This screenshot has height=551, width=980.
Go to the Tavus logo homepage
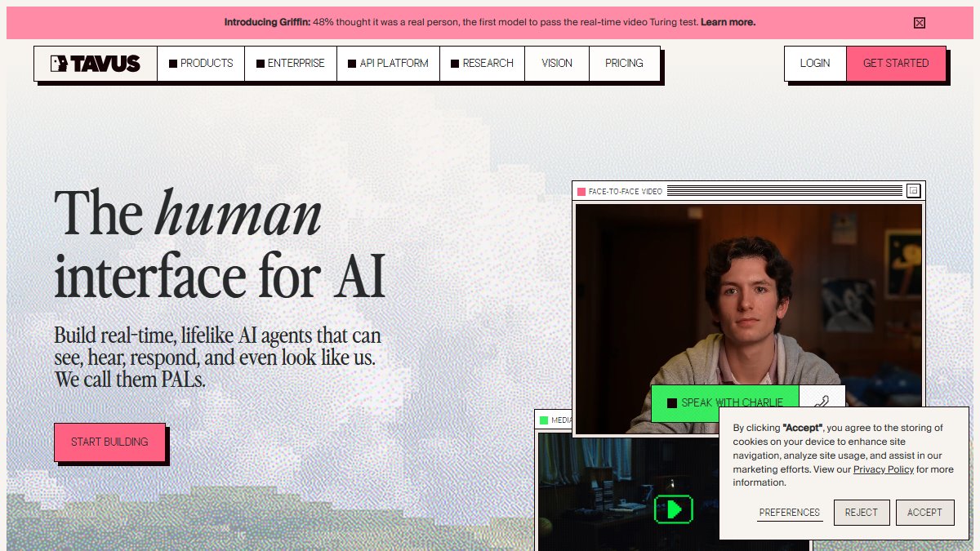[96, 63]
